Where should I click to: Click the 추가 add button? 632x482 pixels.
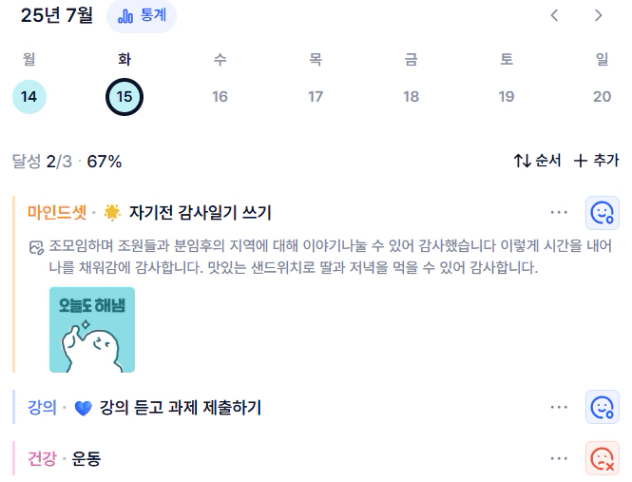[x=596, y=161]
